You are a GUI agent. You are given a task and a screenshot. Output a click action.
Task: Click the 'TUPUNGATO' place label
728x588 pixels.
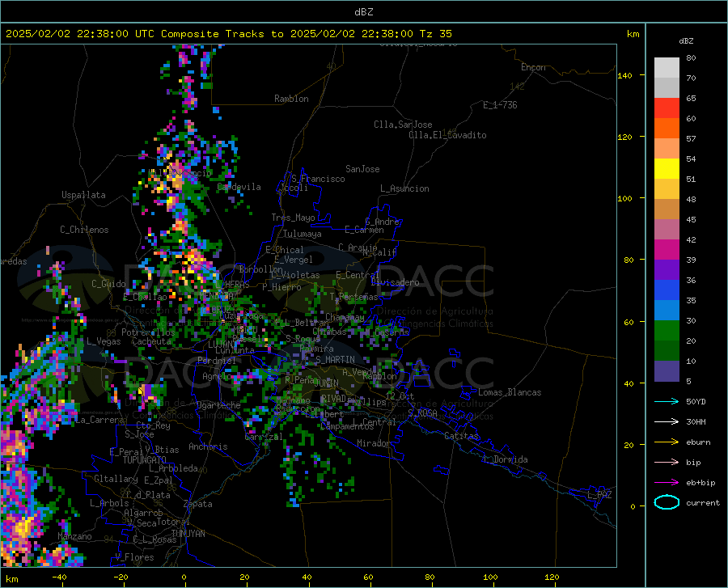point(145,460)
